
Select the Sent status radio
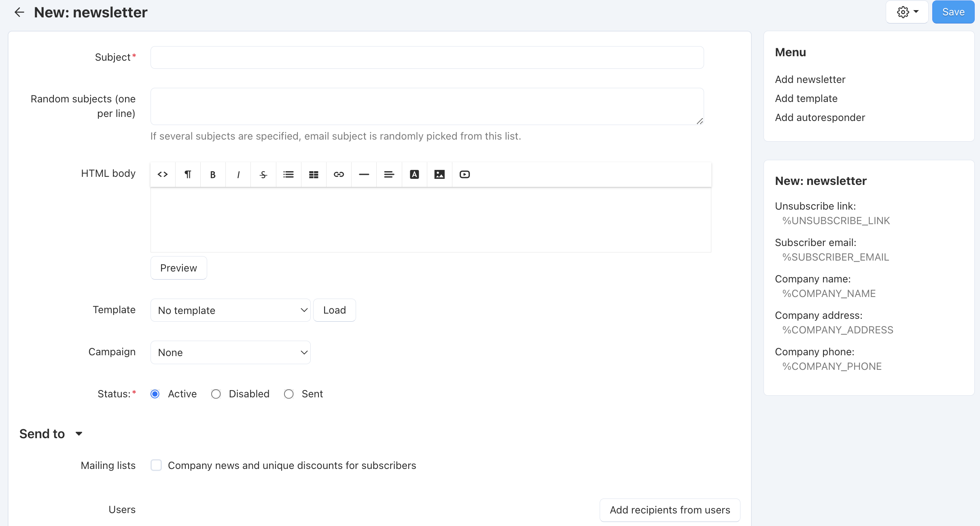click(289, 394)
